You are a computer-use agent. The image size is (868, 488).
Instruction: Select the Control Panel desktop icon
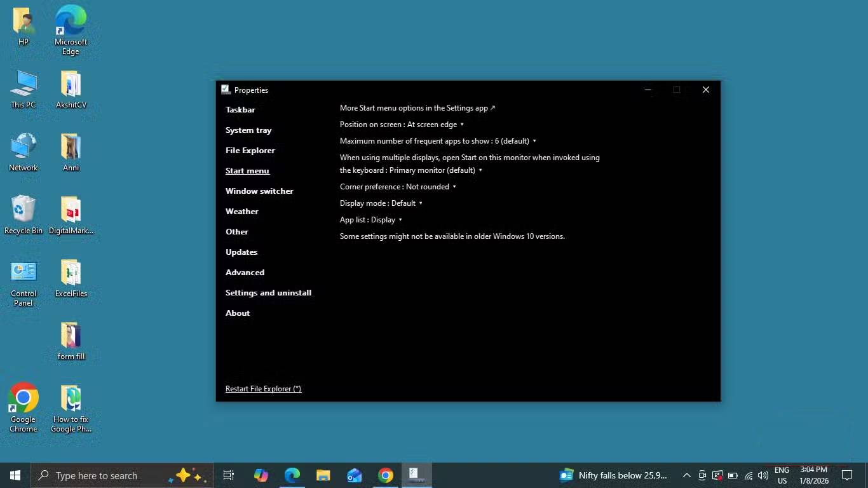[x=24, y=283]
